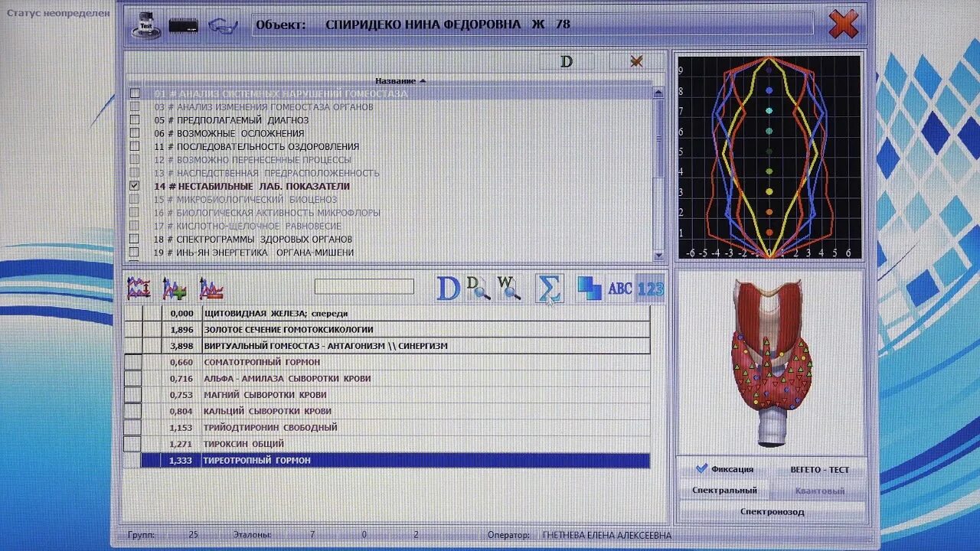Select row Виртуальный гомеостаз - антагонизм

[x=387, y=346]
